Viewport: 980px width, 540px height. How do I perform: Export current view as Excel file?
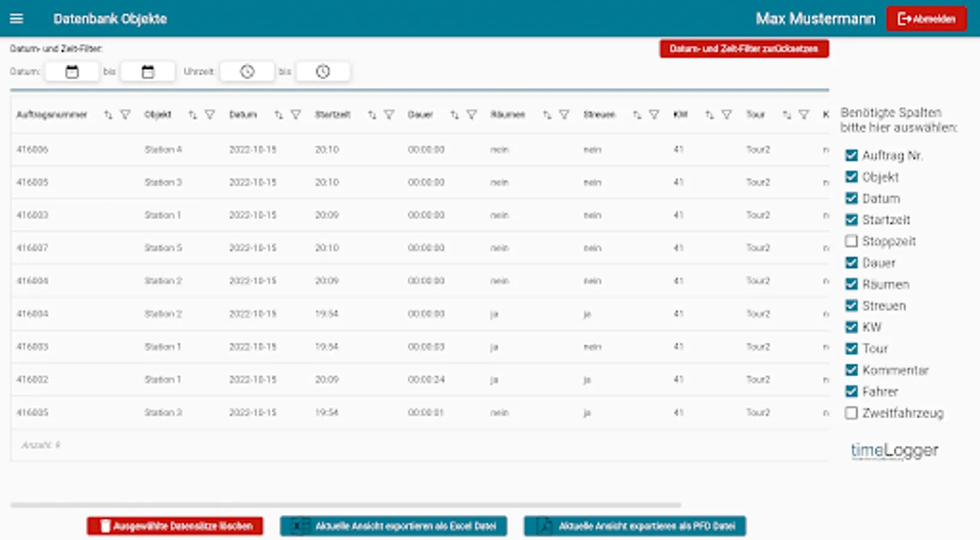tap(393, 526)
